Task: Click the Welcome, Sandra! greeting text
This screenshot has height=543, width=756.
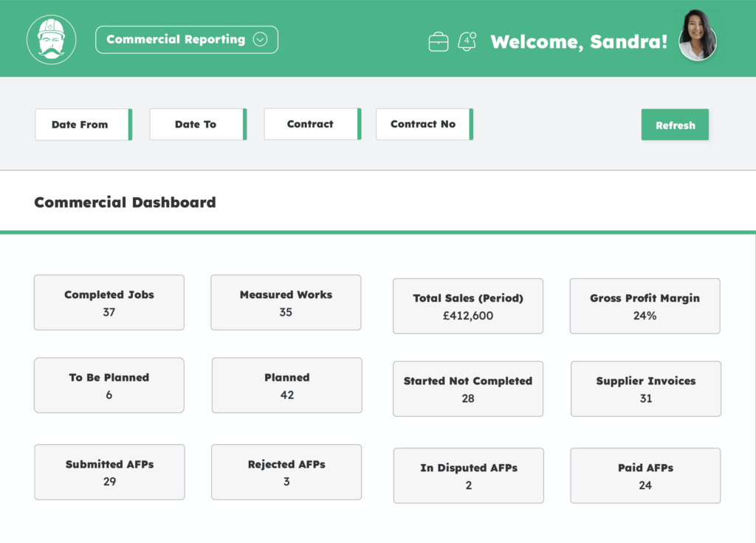Action: click(579, 42)
